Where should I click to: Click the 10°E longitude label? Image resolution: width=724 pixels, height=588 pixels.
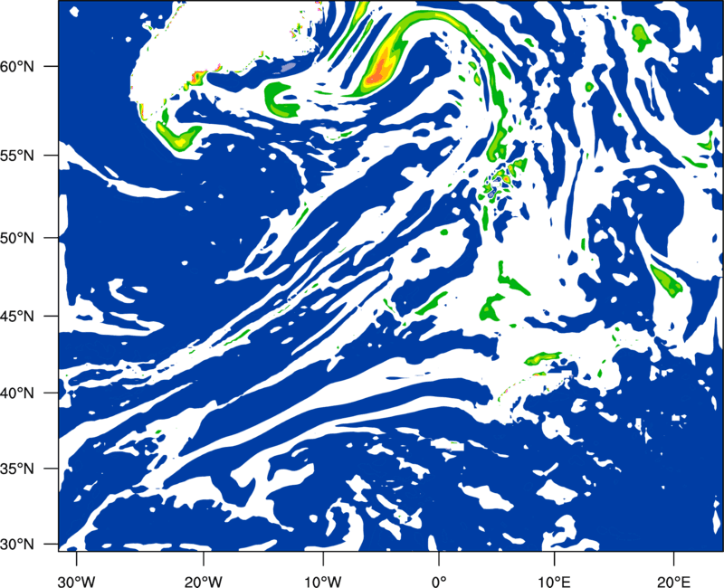554,582
